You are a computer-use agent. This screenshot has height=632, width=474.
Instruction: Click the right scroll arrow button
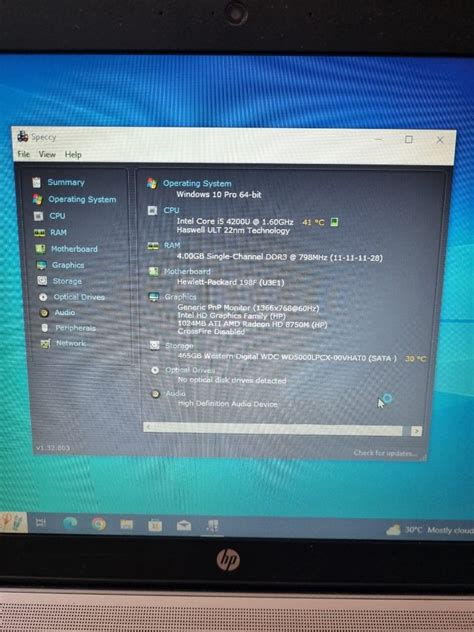click(416, 431)
